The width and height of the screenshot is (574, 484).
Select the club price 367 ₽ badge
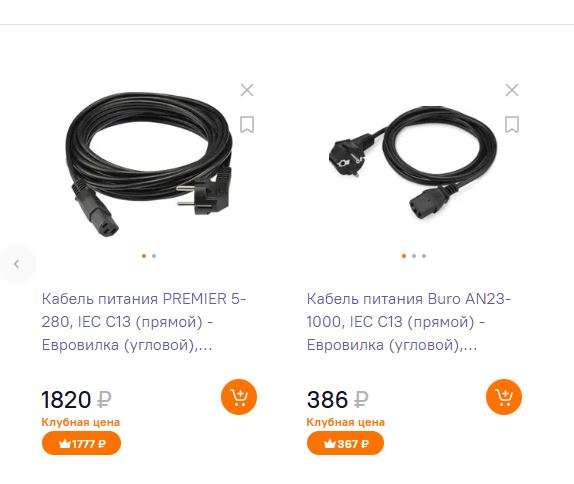pos(345,443)
